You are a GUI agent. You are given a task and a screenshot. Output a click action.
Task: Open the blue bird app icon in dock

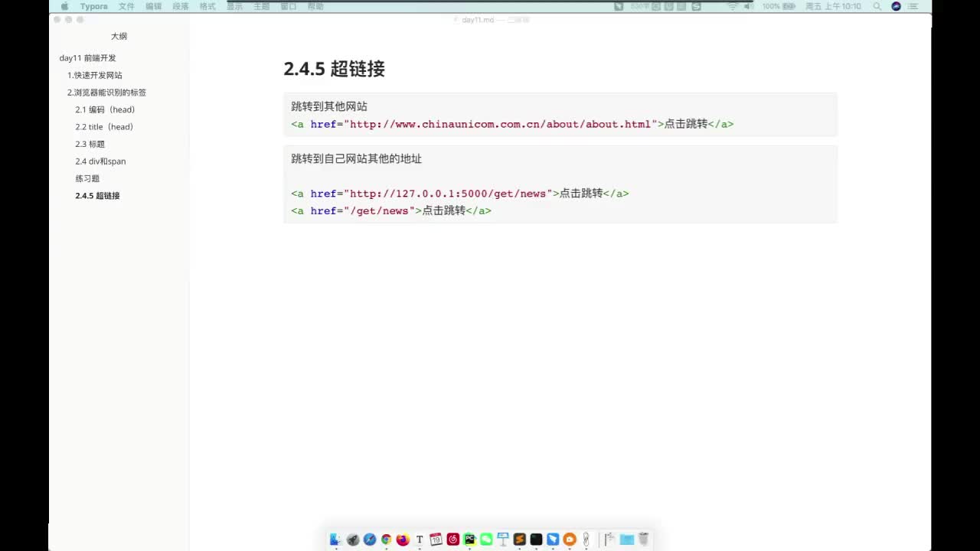pyautogui.click(x=553, y=540)
